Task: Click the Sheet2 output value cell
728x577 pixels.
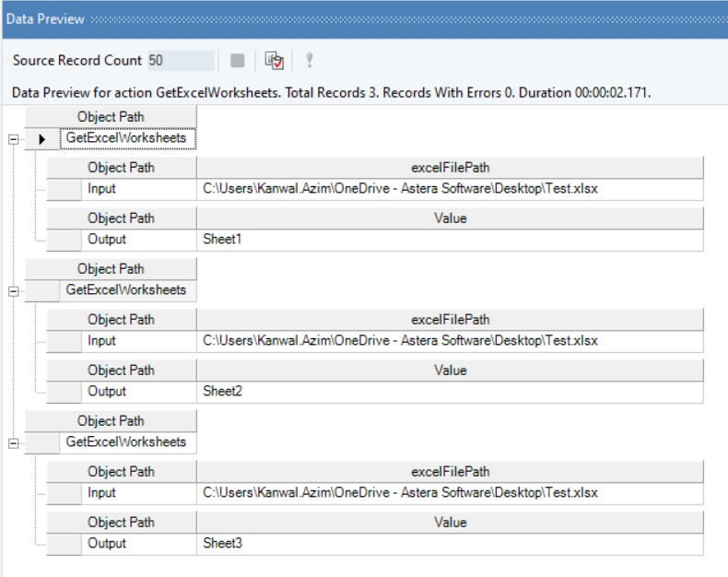Action: point(452,392)
